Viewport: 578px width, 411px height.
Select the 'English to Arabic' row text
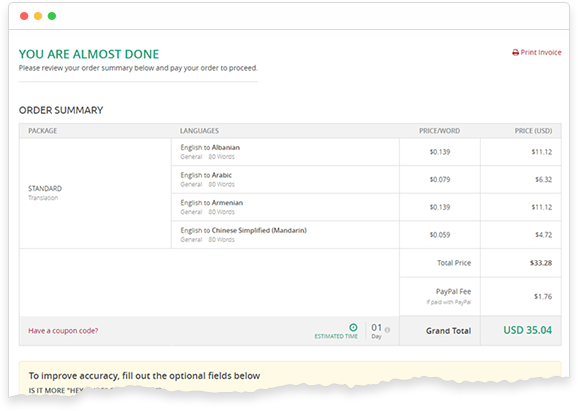coord(206,175)
